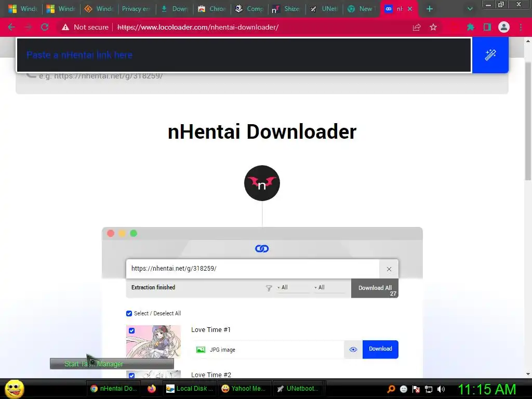
Task: Open Local Disk from the taskbar
Action: pyautogui.click(x=190, y=389)
